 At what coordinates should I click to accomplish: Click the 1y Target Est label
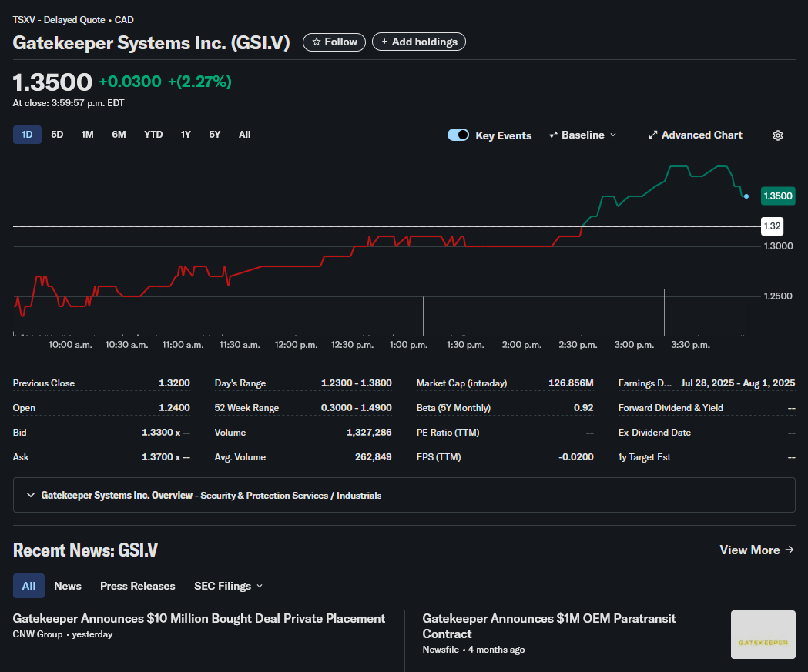644,457
